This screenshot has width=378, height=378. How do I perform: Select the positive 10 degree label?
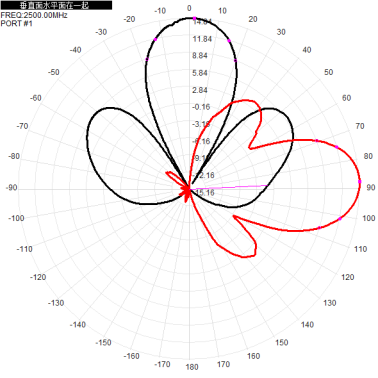[x=222, y=11]
